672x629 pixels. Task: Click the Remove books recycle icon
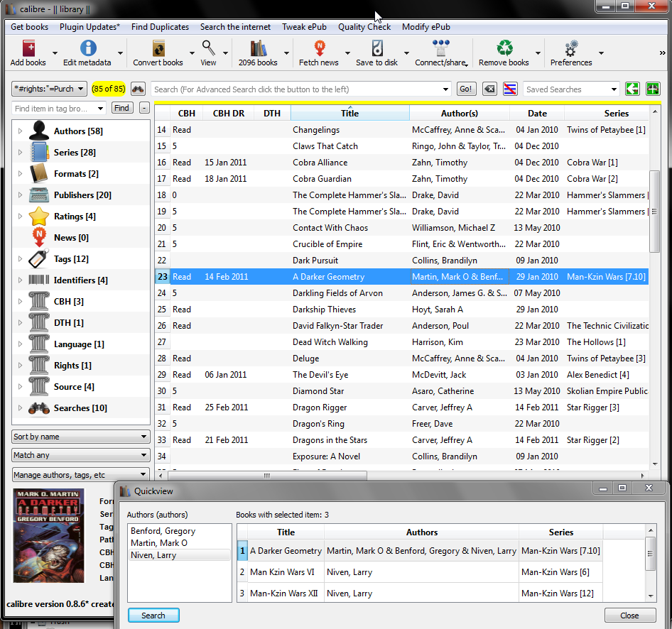[x=505, y=48]
